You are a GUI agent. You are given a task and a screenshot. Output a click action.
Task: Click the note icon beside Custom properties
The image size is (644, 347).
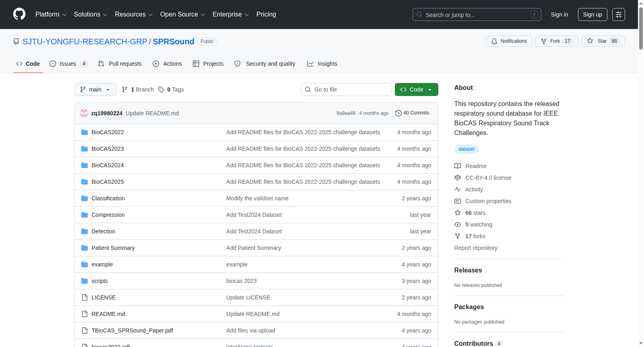pyautogui.click(x=458, y=201)
